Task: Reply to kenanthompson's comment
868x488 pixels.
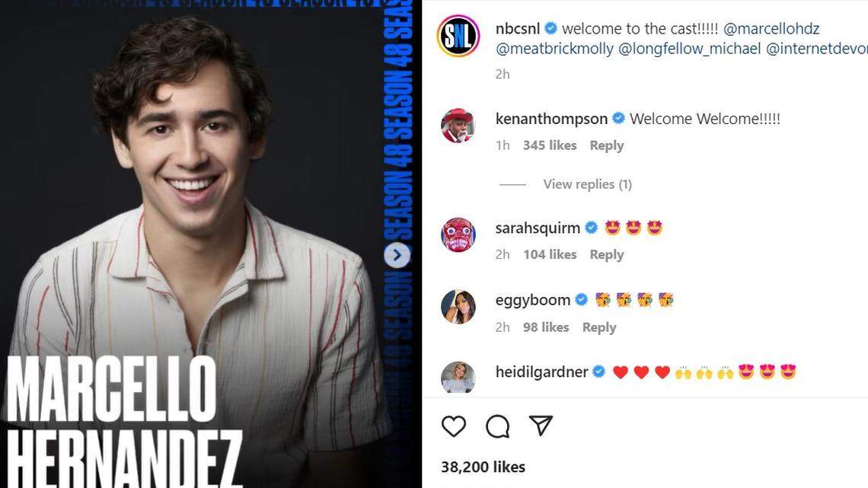Action: (606, 145)
